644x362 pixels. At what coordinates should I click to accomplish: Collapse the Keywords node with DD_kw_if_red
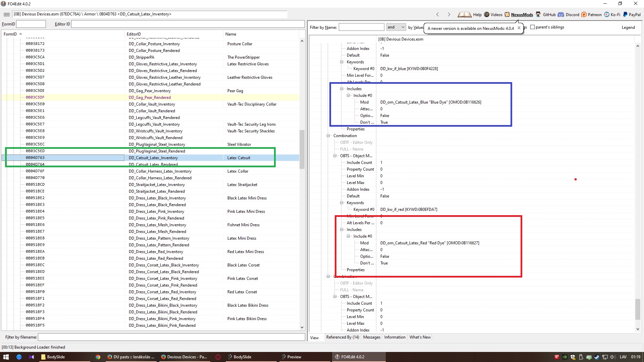coord(341,203)
